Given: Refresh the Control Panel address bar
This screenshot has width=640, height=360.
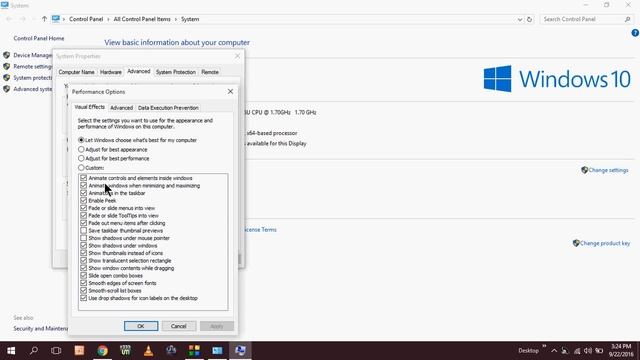Looking at the screenshot, I should pyautogui.click(x=529, y=19).
